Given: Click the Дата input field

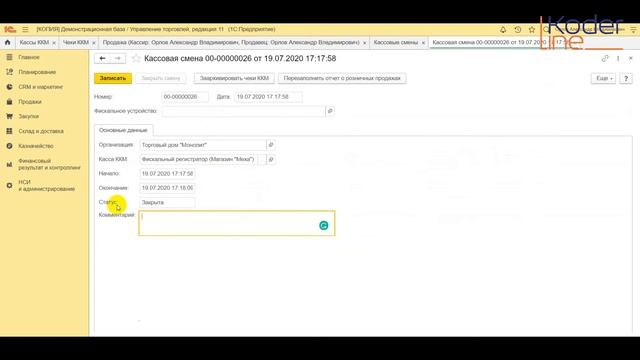Looking at the screenshot, I should (268, 97).
